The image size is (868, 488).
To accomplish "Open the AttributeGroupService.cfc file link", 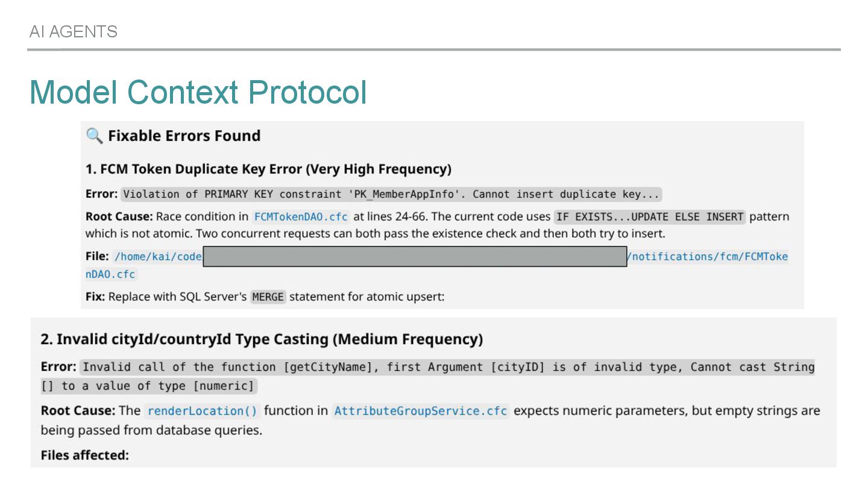I will point(421,411).
